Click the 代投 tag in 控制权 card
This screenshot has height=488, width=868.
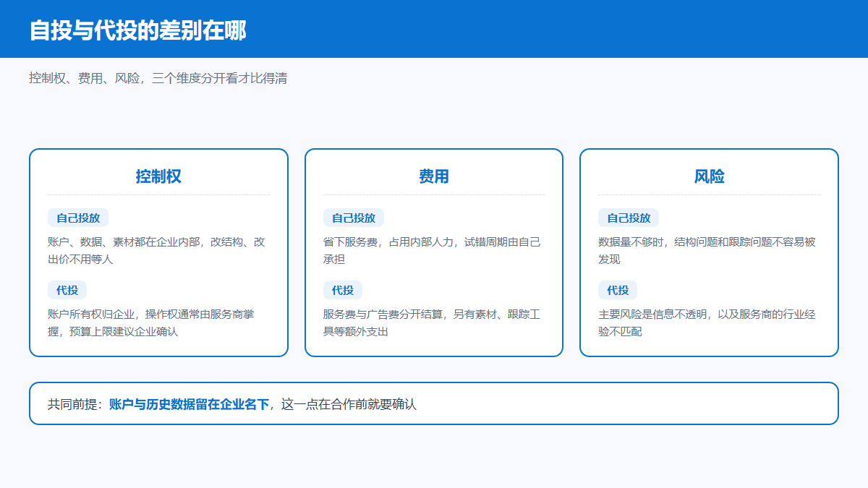(x=67, y=290)
